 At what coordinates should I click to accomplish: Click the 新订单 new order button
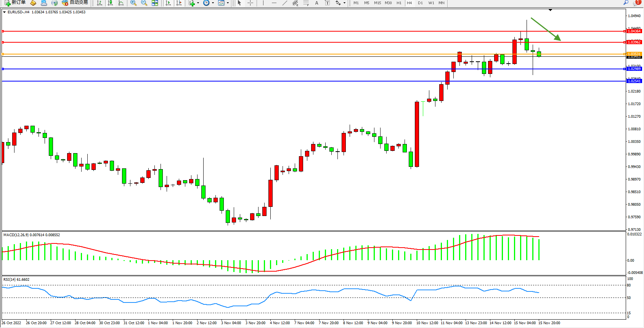[15, 3]
